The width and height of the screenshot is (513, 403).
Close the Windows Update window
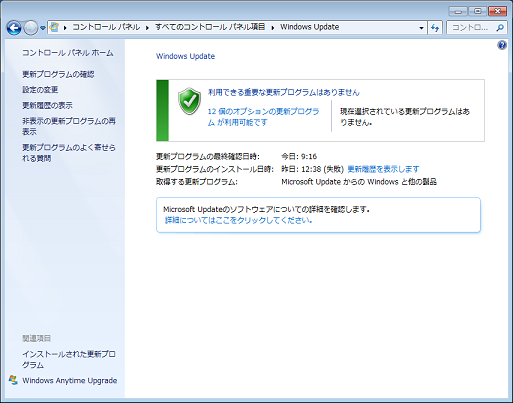point(497,11)
